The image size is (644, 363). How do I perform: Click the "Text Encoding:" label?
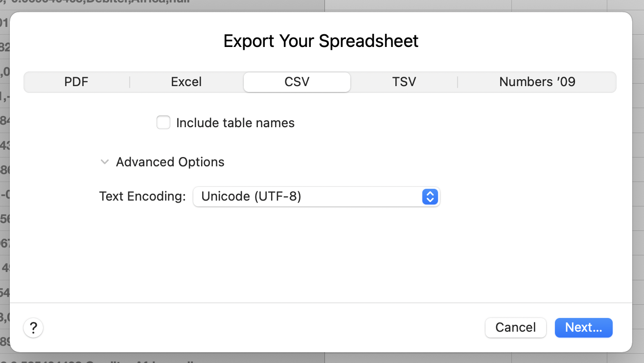coord(142,197)
